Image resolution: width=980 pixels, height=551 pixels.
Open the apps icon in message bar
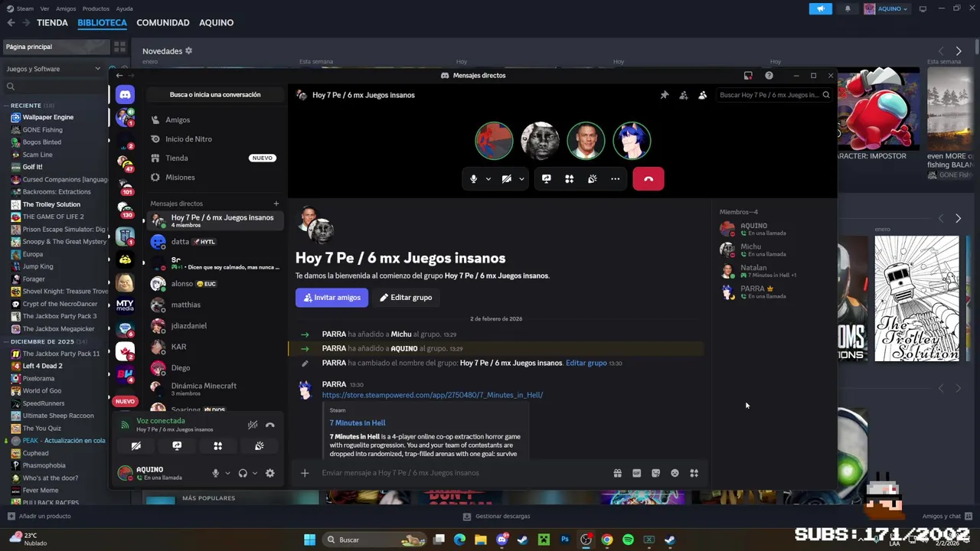pos(694,473)
